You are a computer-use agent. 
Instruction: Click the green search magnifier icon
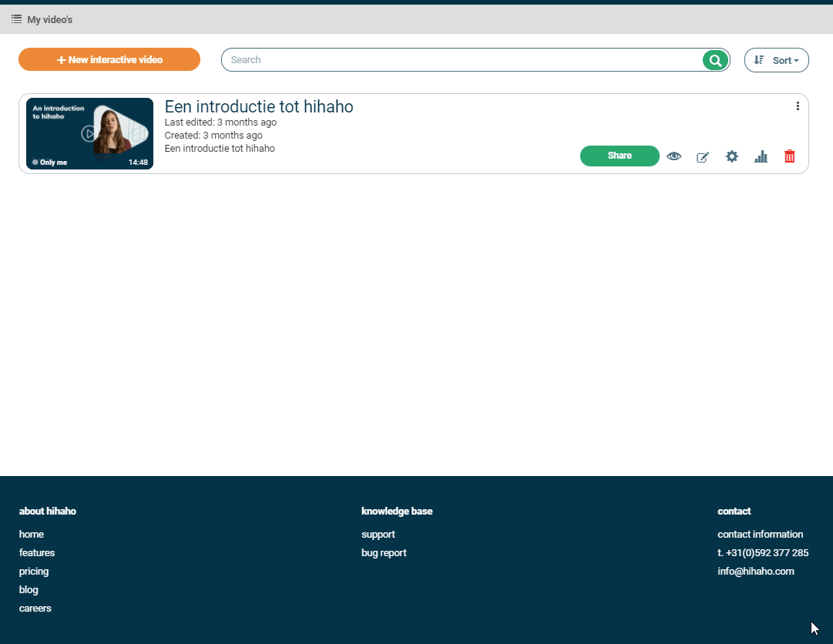point(715,60)
